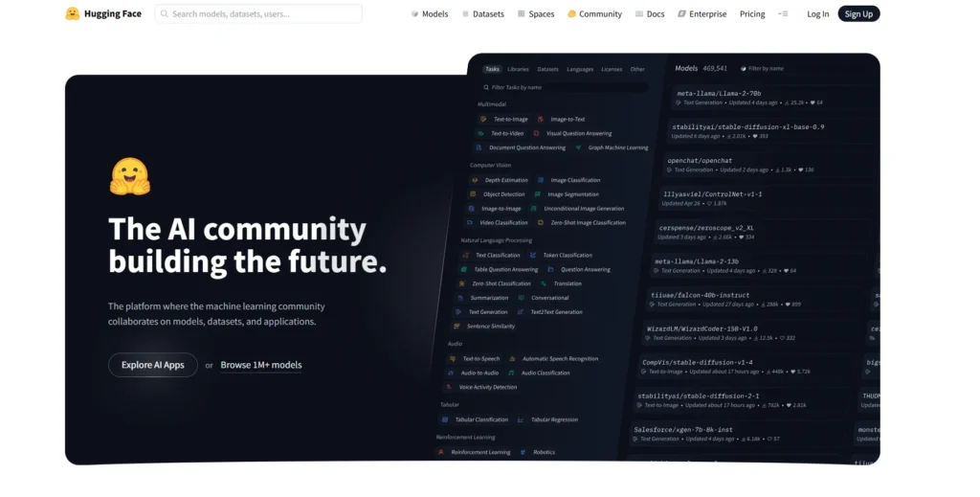
Task: Open the meta-llama/Llama-2-70b model card
Action: [x=720, y=93]
